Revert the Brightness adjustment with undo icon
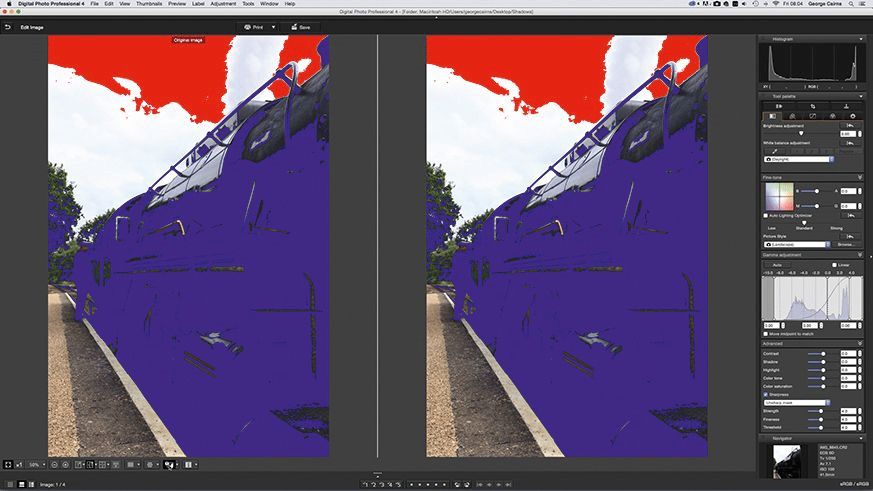This screenshot has height=491, width=873. (850, 126)
